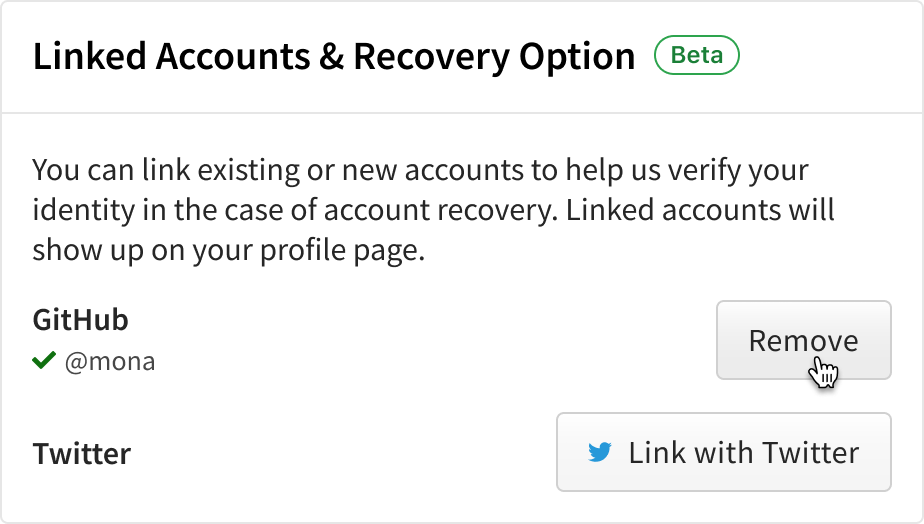Screen dimensions: 924x524
Task: Click the green Beta badge
Action: [x=696, y=56]
